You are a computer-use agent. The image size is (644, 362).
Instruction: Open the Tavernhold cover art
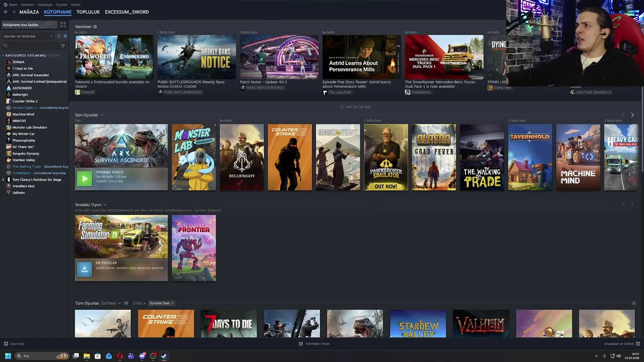(x=530, y=157)
